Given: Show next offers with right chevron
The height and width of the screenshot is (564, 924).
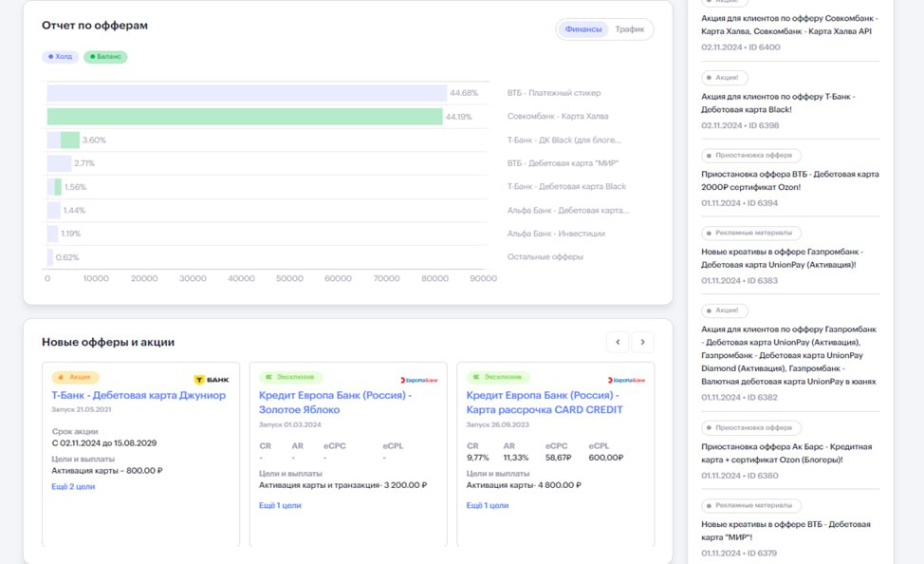Looking at the screenshot, I should coord(643,342).
